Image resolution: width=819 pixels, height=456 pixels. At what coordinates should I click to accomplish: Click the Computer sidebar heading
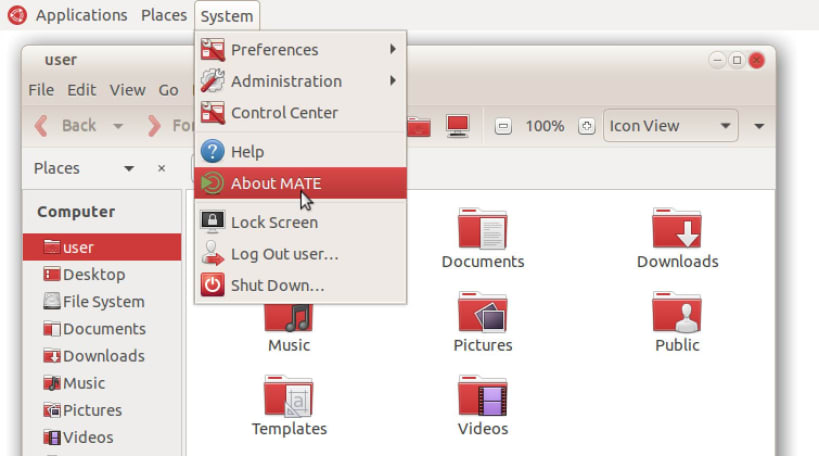[x=76, y=212]
